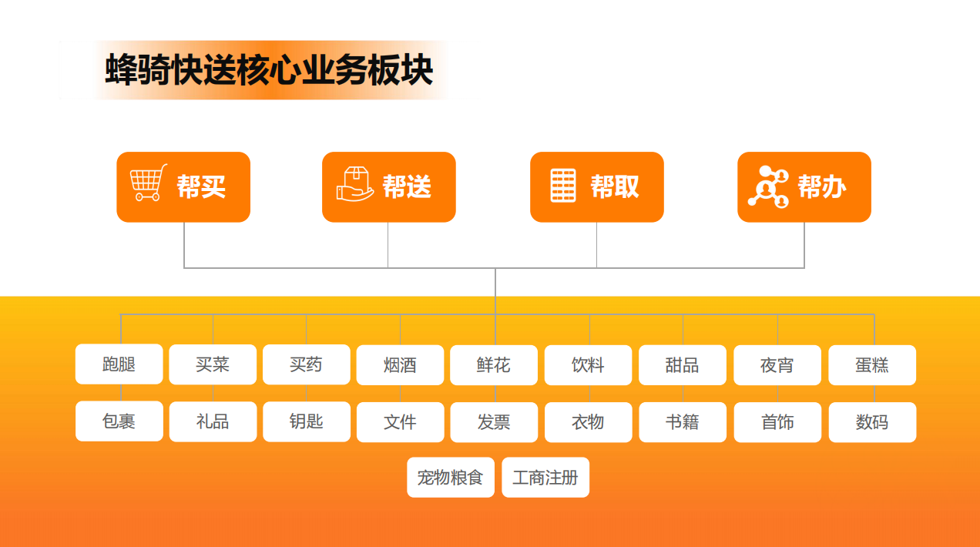Click the 买菜 tag

(213, 364)
